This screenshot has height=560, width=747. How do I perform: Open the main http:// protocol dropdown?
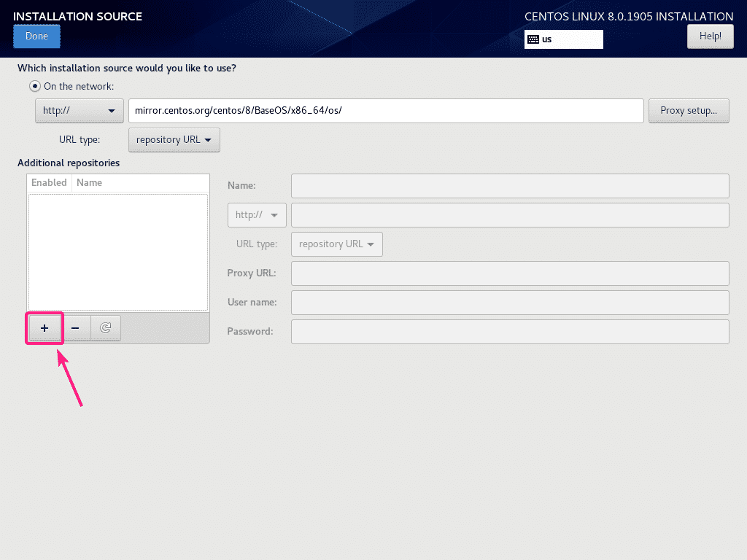(79, 111)
